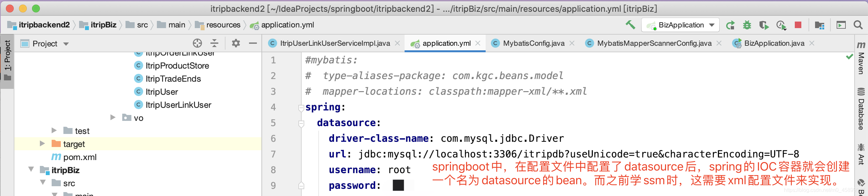
Task: Click main breadcrumb item
Action: point(171,25)
